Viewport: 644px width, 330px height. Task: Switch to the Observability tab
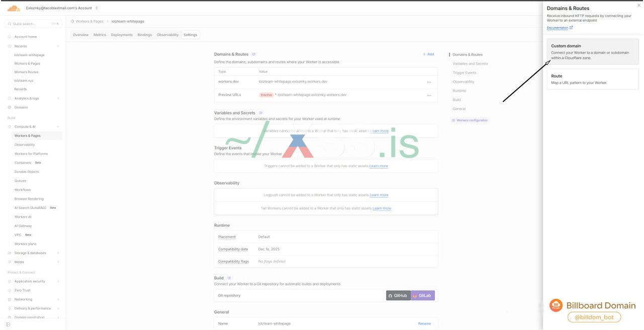pos(168,35)
